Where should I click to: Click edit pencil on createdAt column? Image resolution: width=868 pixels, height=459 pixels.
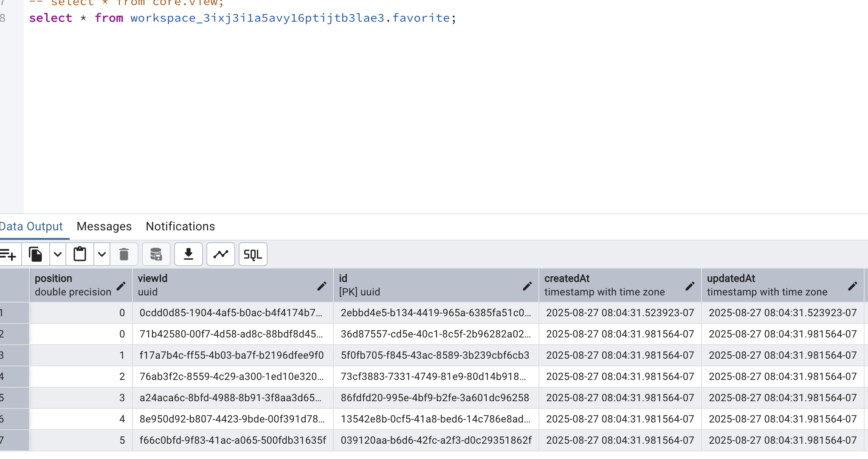pos(690,286)
